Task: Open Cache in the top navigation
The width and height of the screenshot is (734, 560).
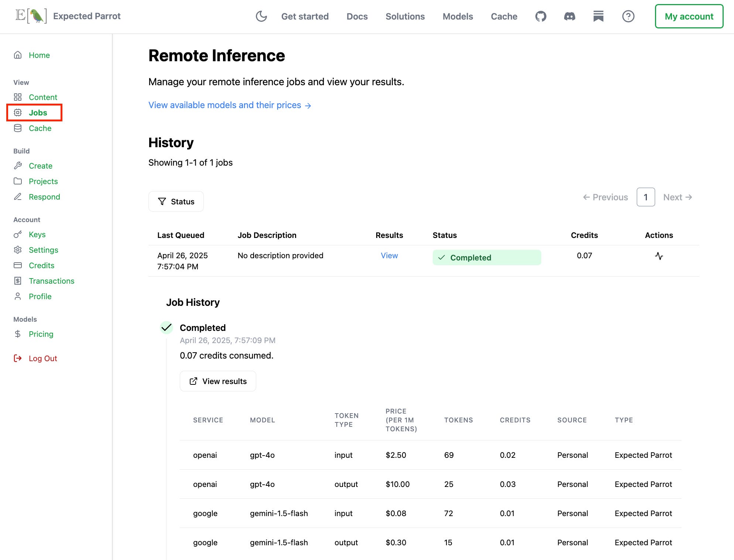Action: tap(504, 17)
